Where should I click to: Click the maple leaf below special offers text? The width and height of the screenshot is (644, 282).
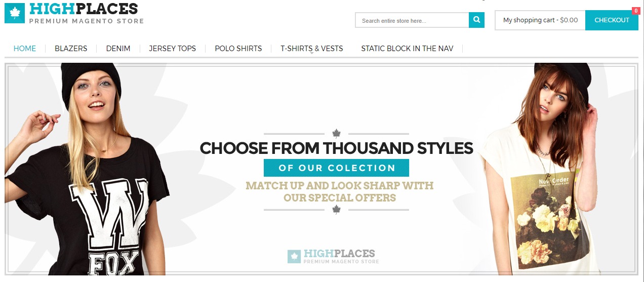click(x=336, y=210)
